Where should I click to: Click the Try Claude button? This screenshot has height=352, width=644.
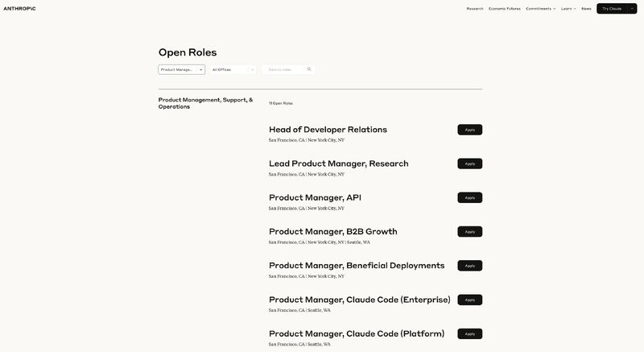tap(612, 9)
